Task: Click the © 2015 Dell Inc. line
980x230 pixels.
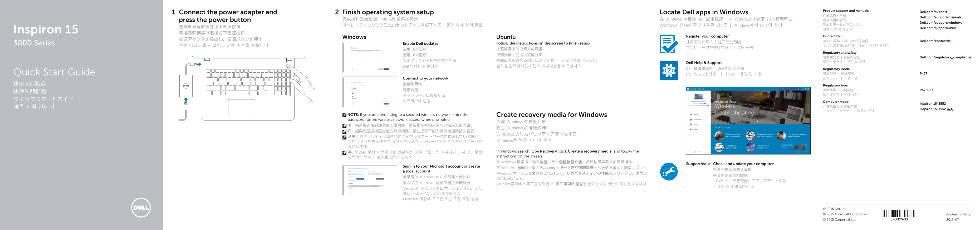Action: coord(835,209)
